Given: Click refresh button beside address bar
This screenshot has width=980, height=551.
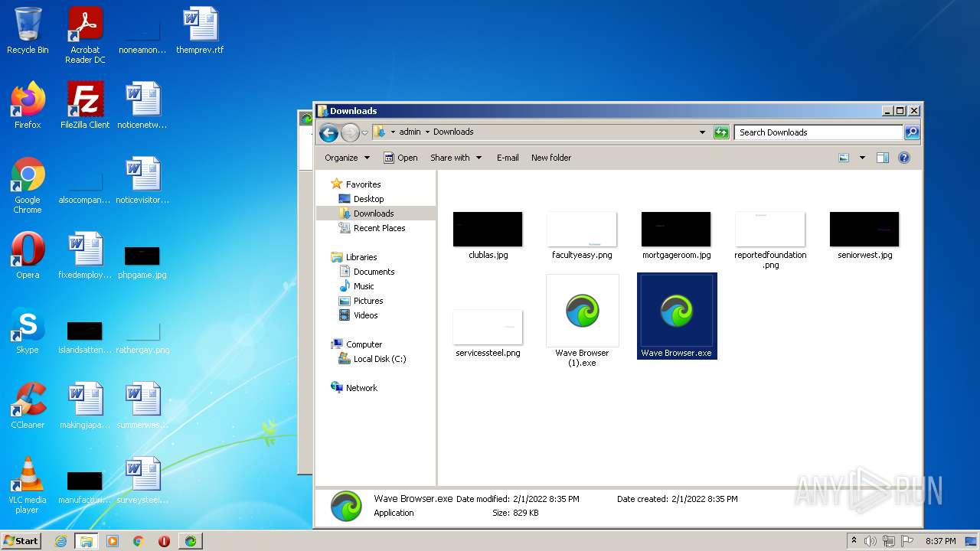Looking at the screenshot, I should point(721,132).
